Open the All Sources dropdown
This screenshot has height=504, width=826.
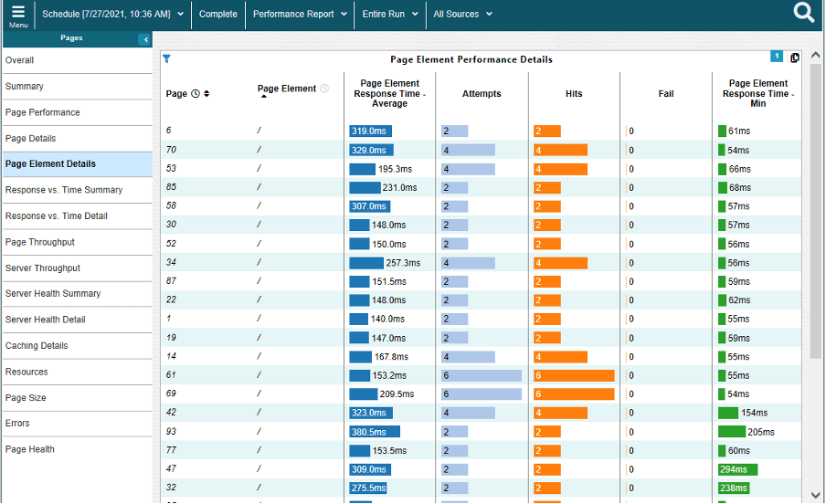coord(462,15)
